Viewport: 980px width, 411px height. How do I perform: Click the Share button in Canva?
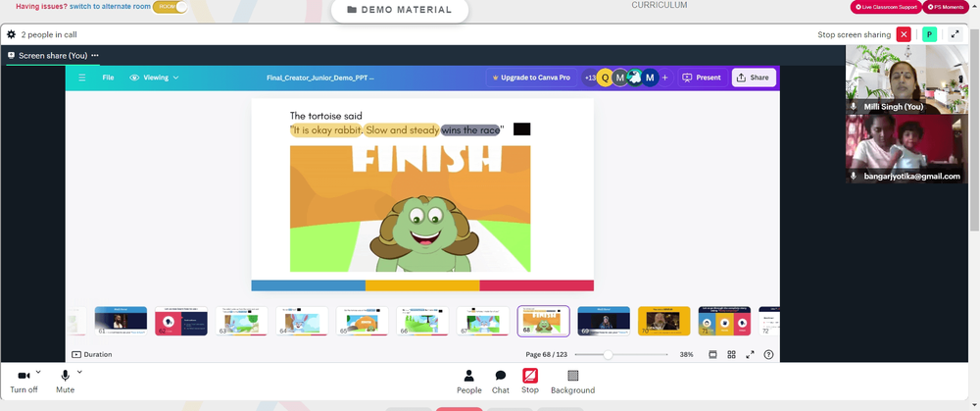(x=754, y=77)
